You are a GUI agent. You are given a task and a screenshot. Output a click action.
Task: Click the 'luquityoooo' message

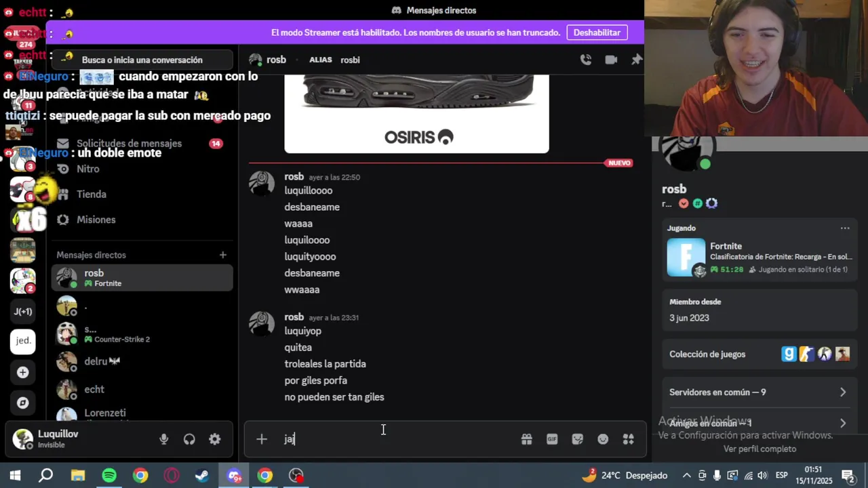click(x=310, y=257)
